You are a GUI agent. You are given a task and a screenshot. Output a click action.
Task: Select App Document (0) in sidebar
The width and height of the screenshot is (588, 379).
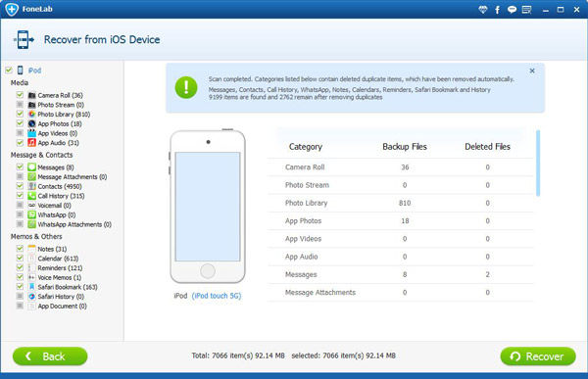63,306
